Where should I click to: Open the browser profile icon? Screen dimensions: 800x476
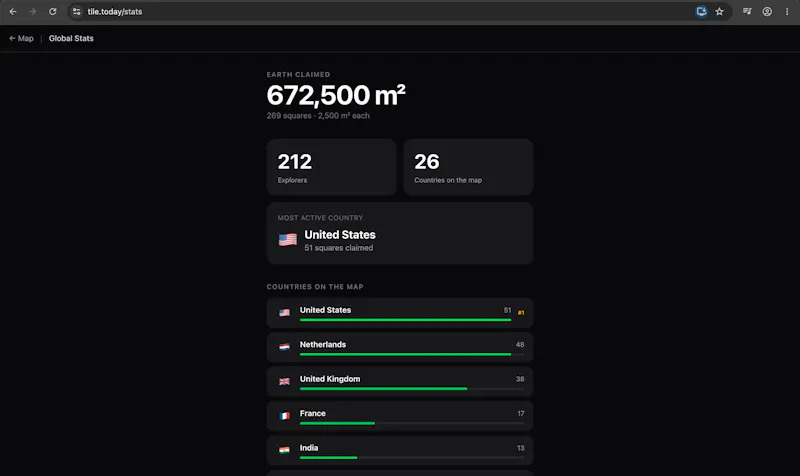pyautogui.click(x=767, y=11)
